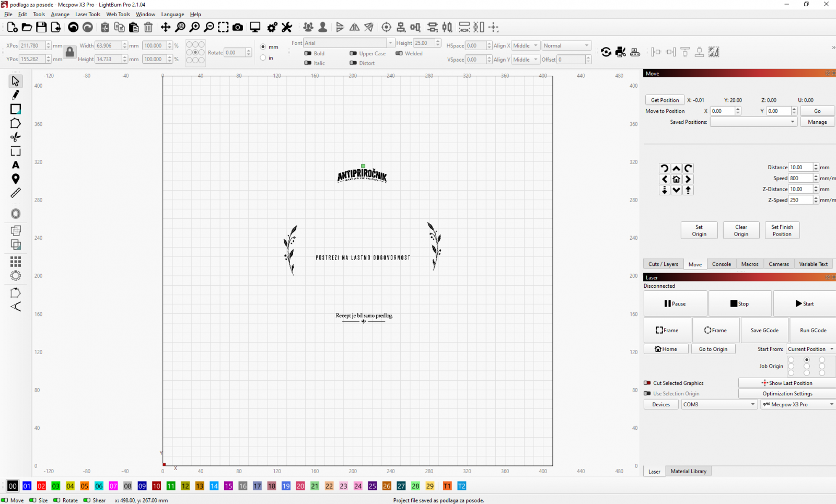Toggle the Bold font switch

click(x=308, y=53)
